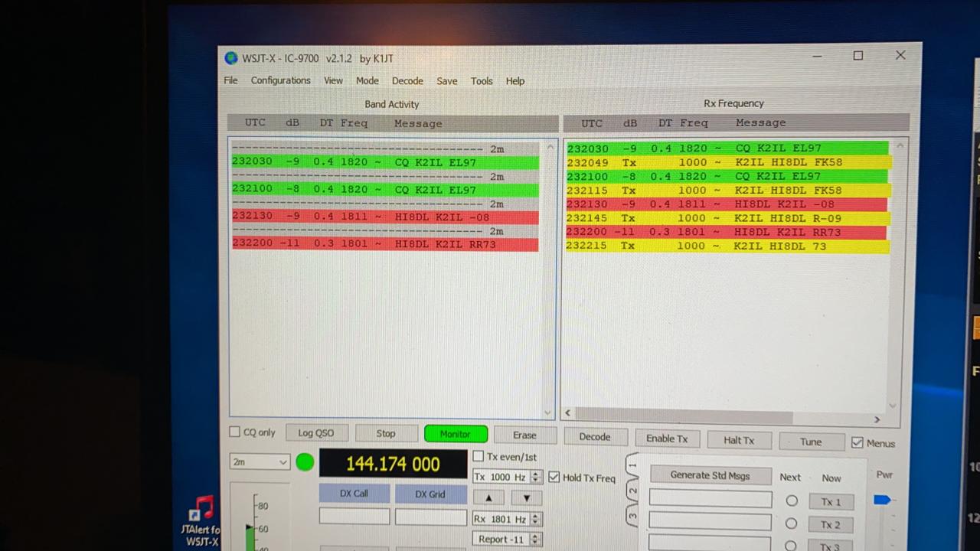Click the Log QSO button
980x551 pixels.
click(316, 433)
